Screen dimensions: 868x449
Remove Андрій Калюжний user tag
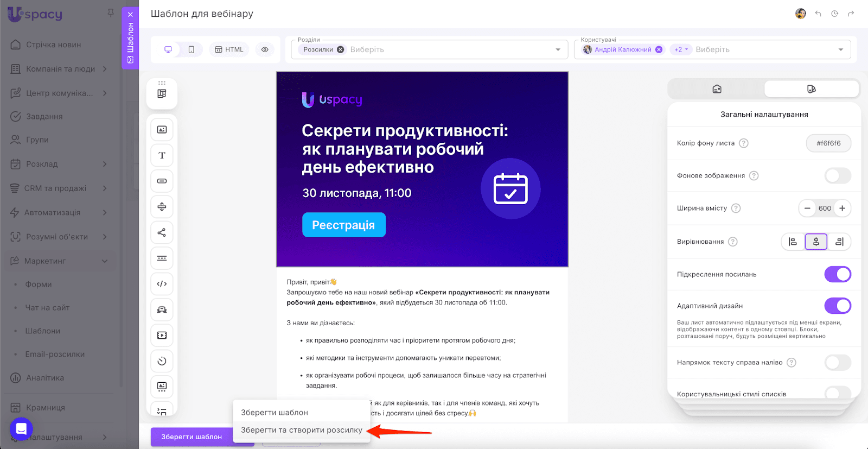coord(659,49)
